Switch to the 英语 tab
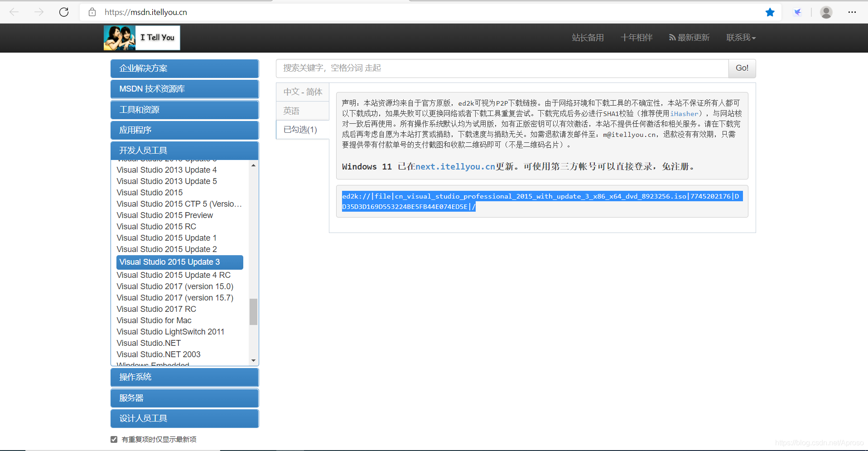This screenshot has height=451, width=868. [x=303, y=111]
